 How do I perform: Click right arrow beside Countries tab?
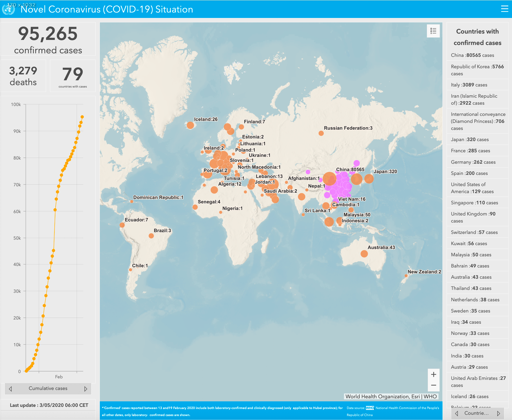(x=498, y=413)
